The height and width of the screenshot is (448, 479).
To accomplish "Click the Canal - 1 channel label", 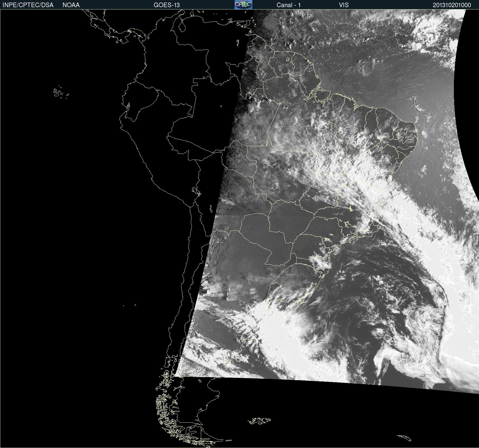I will (x=289, y=5).
